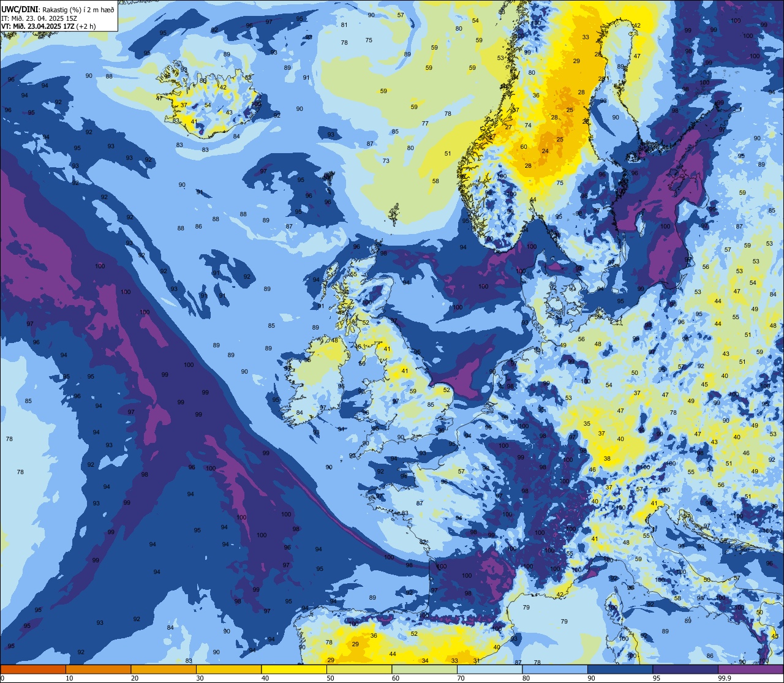Click the '77' value in the Norwegian Sea
Image resolution: width=784 pixels, height=683 pixels.
coord(425,124)
